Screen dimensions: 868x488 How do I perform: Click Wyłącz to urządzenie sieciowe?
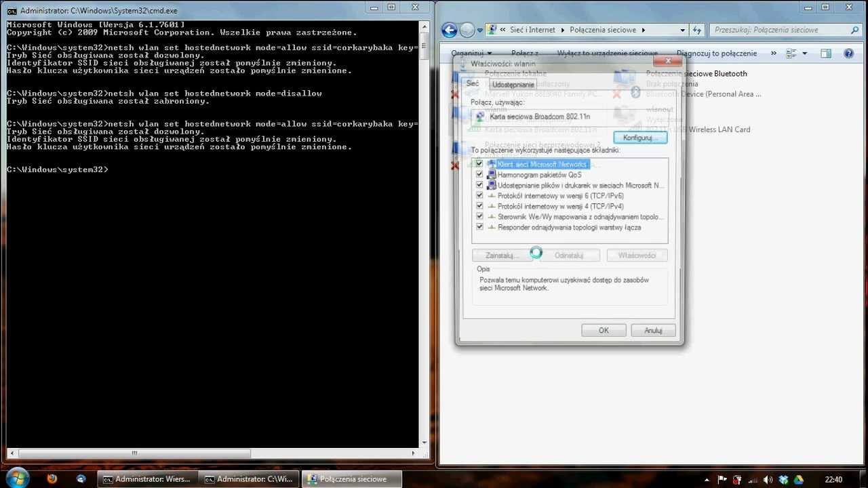[x=607, y=53]
